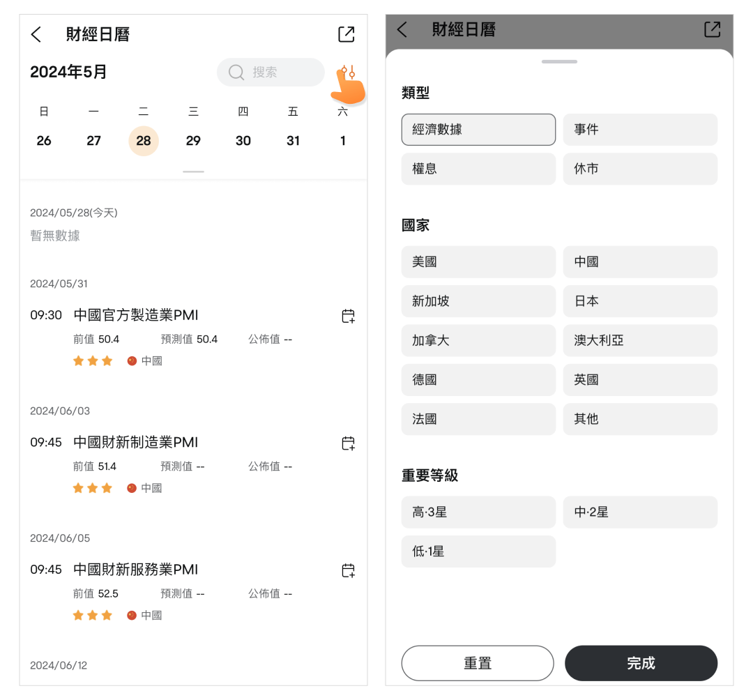Select the 美國 country filter
This screenshot has width=753, height=700.
478,262
